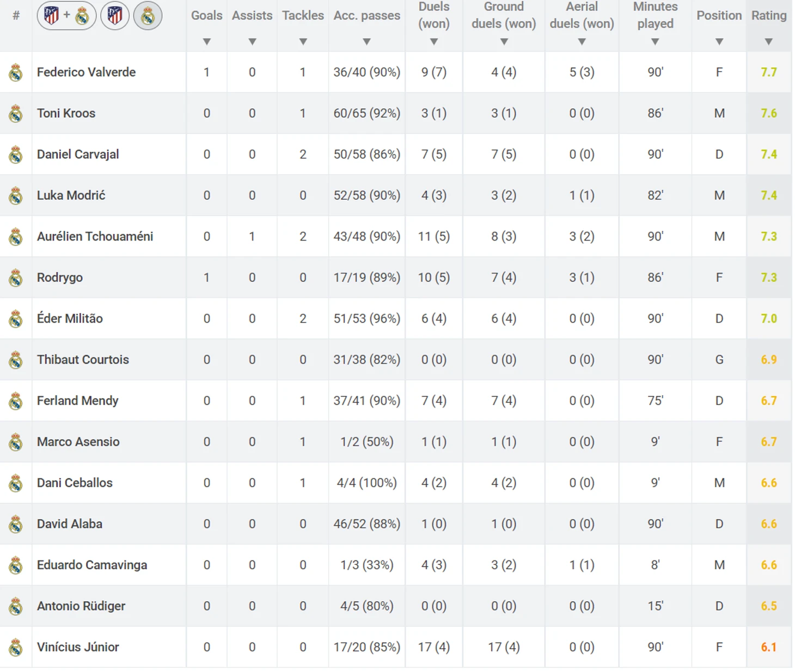Image resolution: width=795 pixels, height=672 pixels.
Task: Select the Daniel Carvajal name link
Action: point(78,155)
